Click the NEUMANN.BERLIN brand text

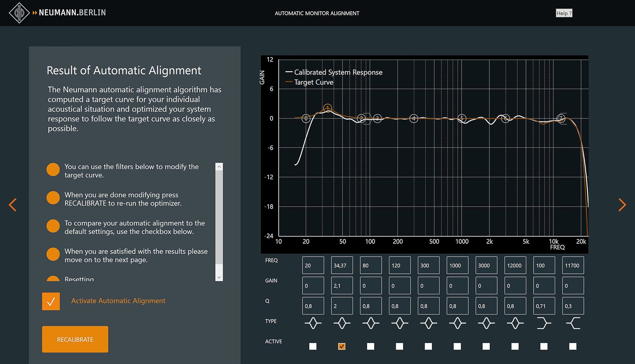72,13
